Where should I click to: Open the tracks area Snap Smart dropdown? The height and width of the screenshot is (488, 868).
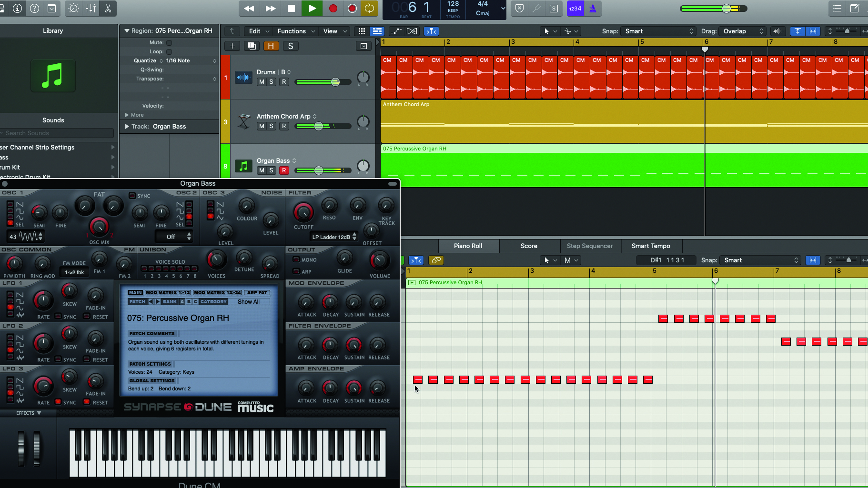(659, 31)
